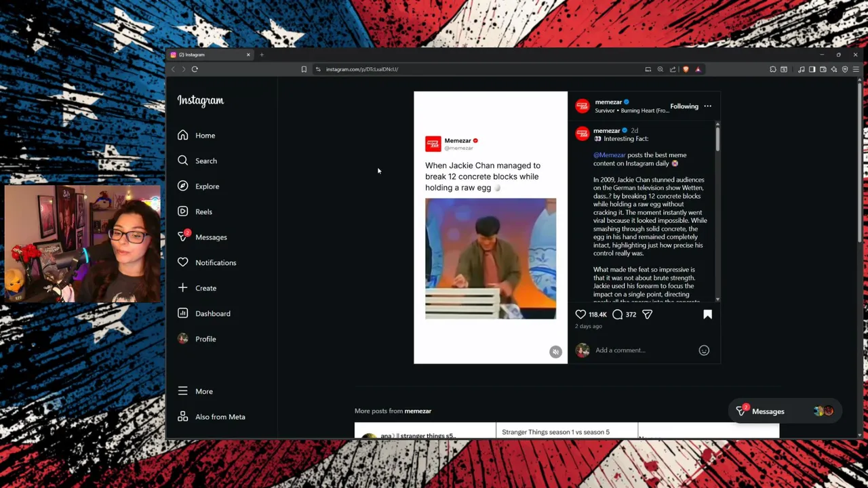Go back with the browser back arrow
Screen dimensions: 868x488
(173, 69)
